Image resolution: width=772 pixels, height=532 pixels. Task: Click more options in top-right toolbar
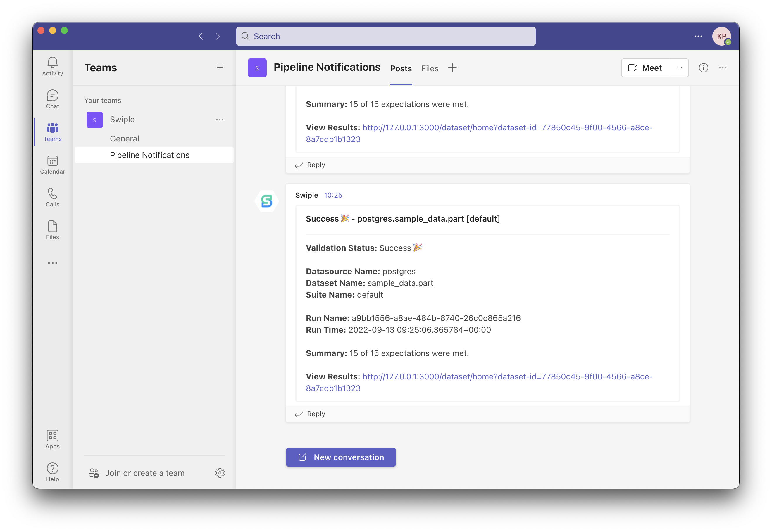tap(723, 67)
